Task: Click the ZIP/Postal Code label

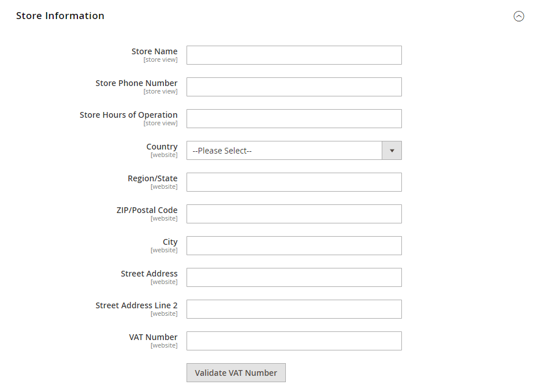Action: (x=147, y=210)
